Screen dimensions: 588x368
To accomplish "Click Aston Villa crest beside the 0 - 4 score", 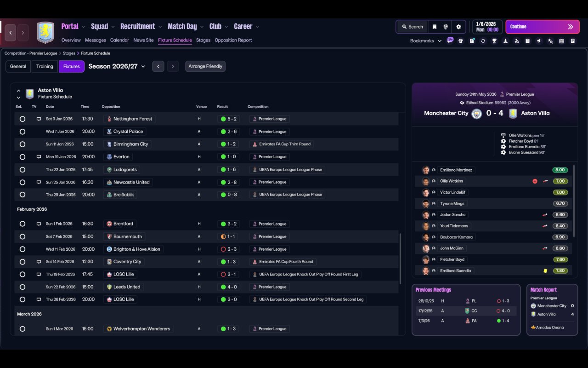I will 513,113.
